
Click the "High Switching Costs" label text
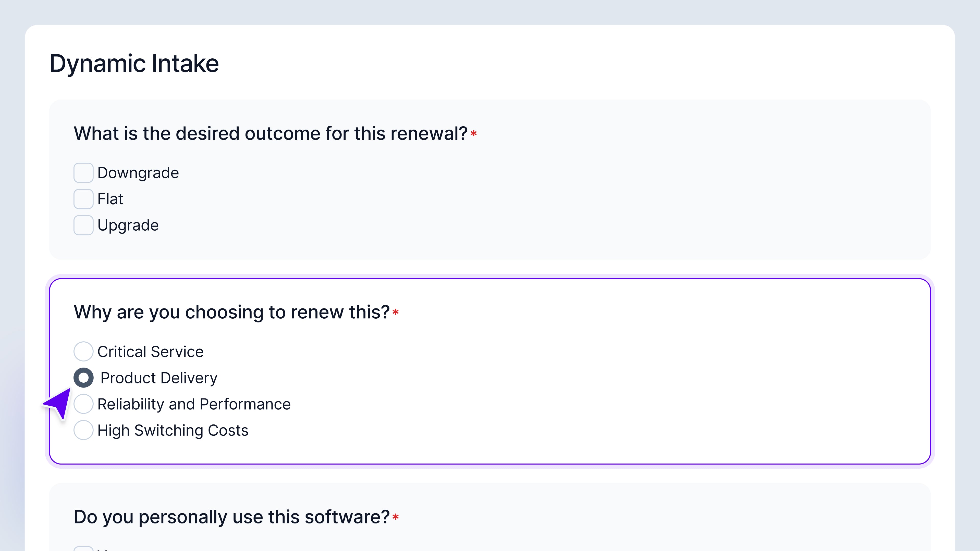click(x=173, y=430)
